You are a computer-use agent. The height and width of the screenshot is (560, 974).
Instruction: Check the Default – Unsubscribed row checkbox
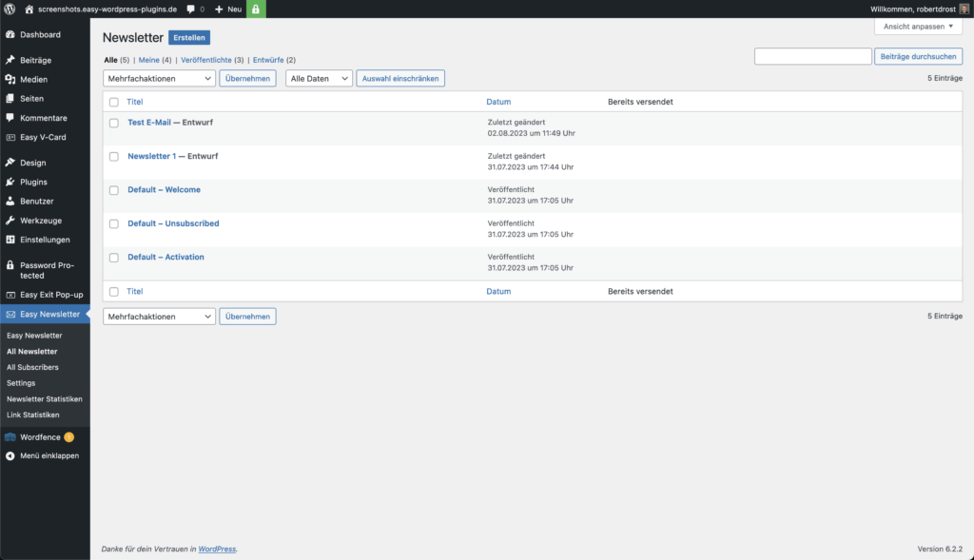[x=114, y=223]
